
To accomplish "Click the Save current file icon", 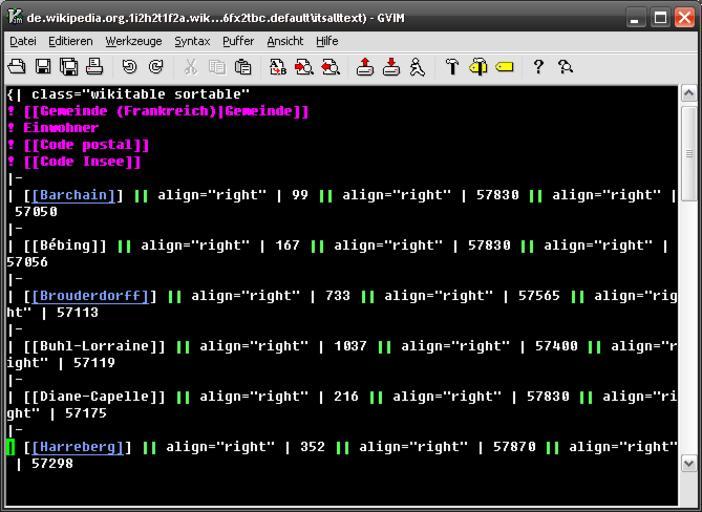I will click(x=43, y=67).
